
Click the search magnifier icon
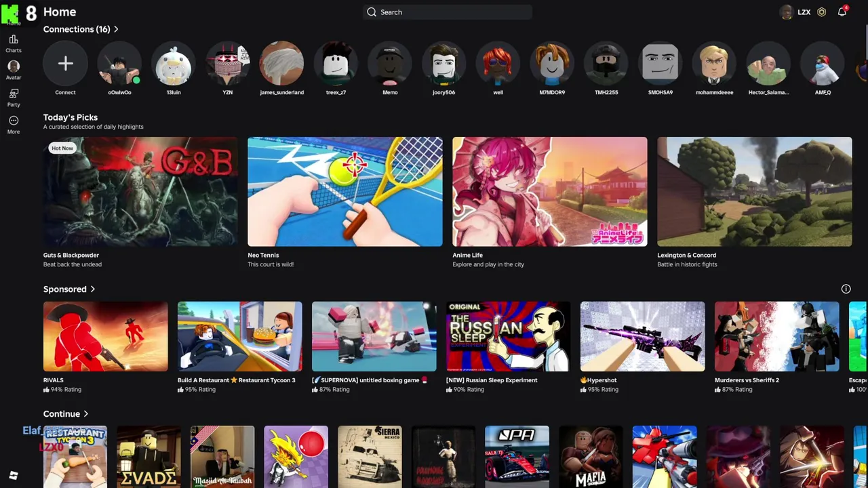tap(372, 12)
